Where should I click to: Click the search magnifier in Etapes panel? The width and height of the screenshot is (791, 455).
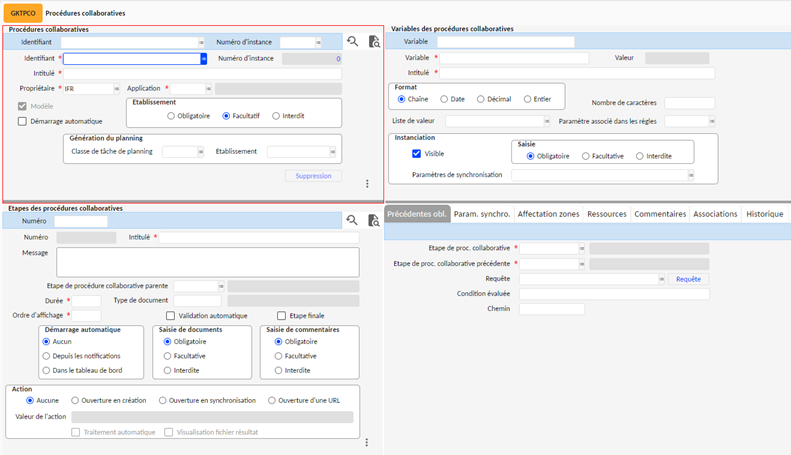(x=352, y=220)
